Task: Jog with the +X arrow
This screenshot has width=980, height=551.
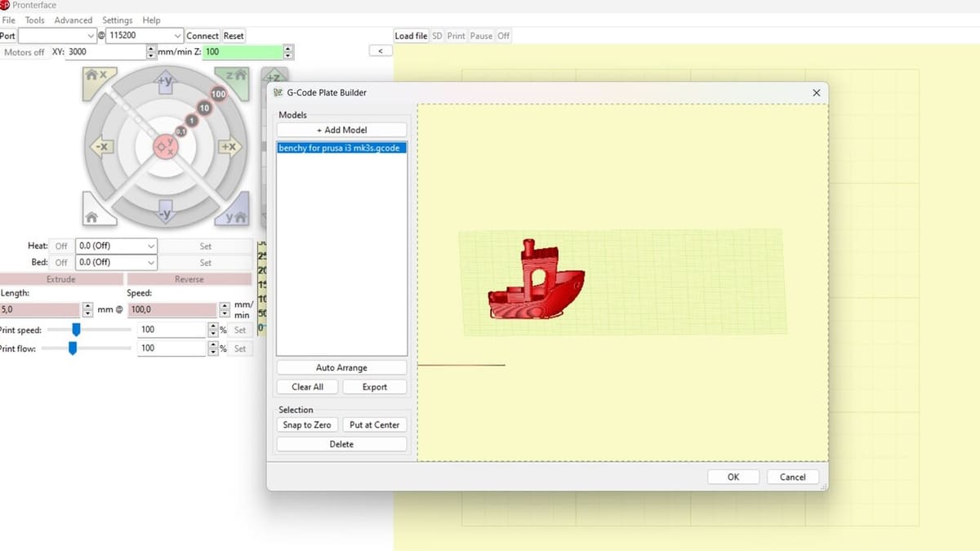Action: pos(229,147)
